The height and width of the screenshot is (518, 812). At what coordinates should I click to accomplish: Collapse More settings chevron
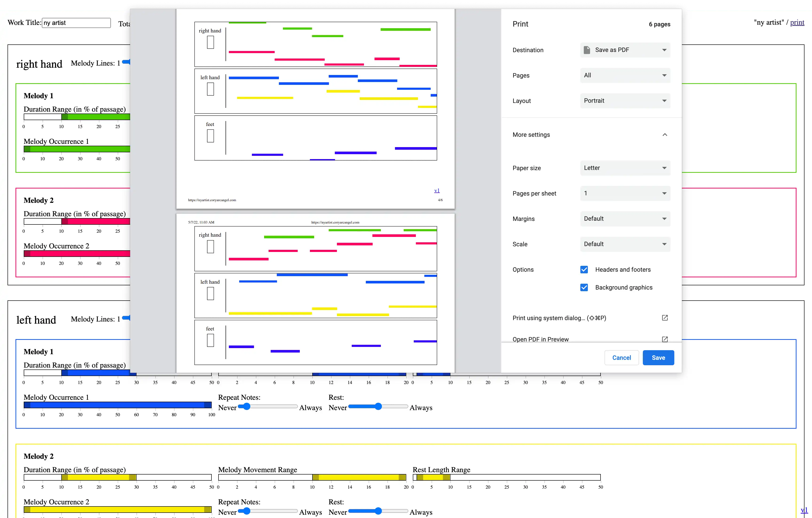click(x=665, y=135)
